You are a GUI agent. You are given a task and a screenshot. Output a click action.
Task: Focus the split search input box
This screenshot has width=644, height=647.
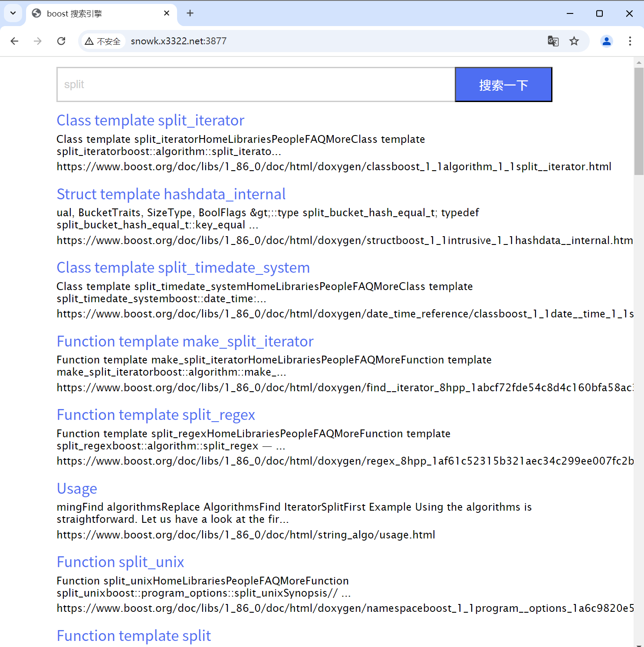coord(256,85)
